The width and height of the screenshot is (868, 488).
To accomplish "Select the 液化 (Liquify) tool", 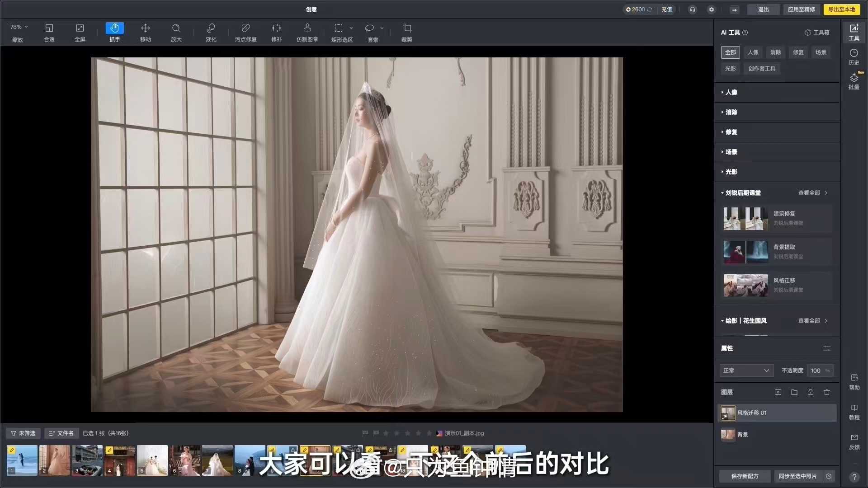I will click(211, 33).
